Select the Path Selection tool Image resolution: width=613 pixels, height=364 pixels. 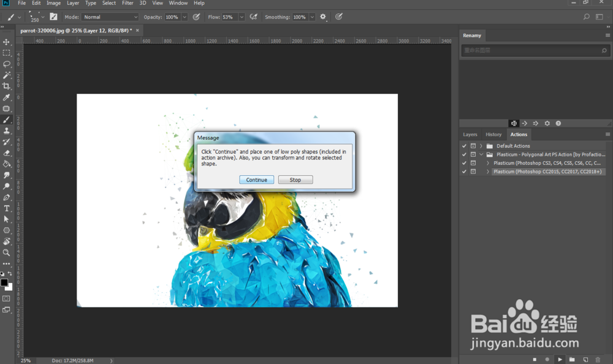pos(6,219)
